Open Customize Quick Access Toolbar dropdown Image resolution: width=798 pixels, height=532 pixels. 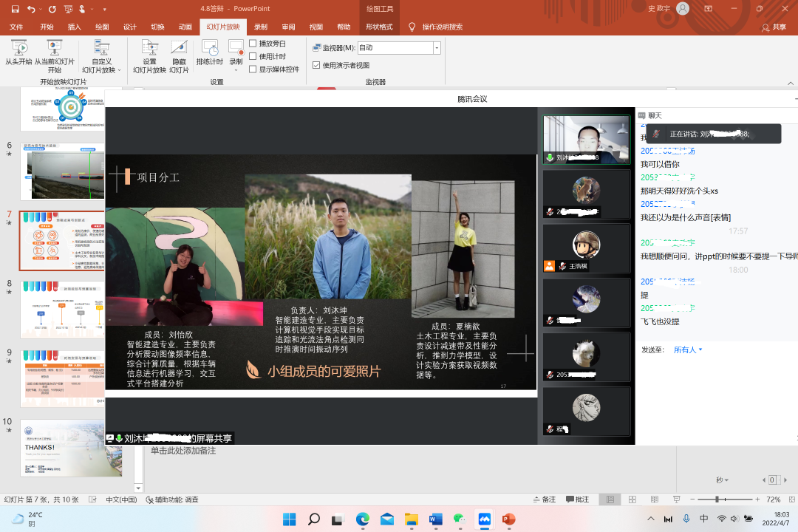(104, 9)
